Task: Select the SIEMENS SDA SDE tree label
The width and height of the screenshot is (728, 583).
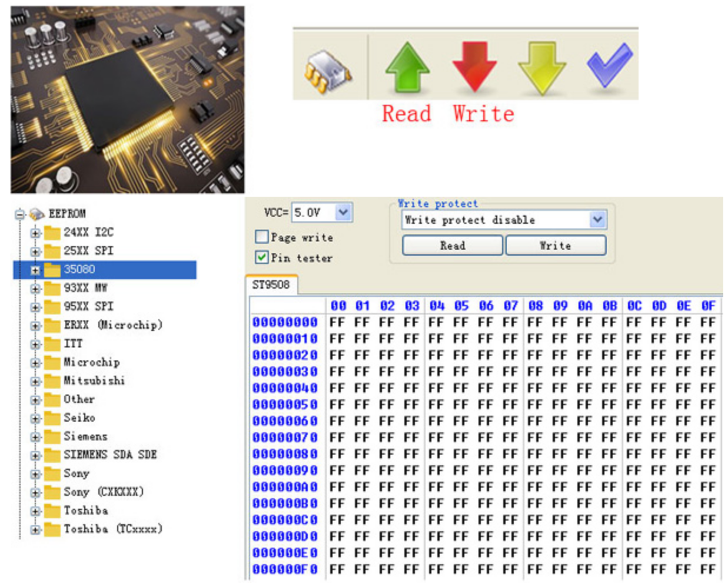Action: [x=111, y=455]
